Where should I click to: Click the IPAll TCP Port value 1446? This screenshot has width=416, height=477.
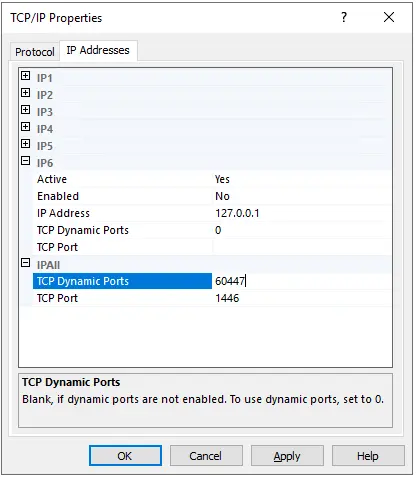pos(302,298)
